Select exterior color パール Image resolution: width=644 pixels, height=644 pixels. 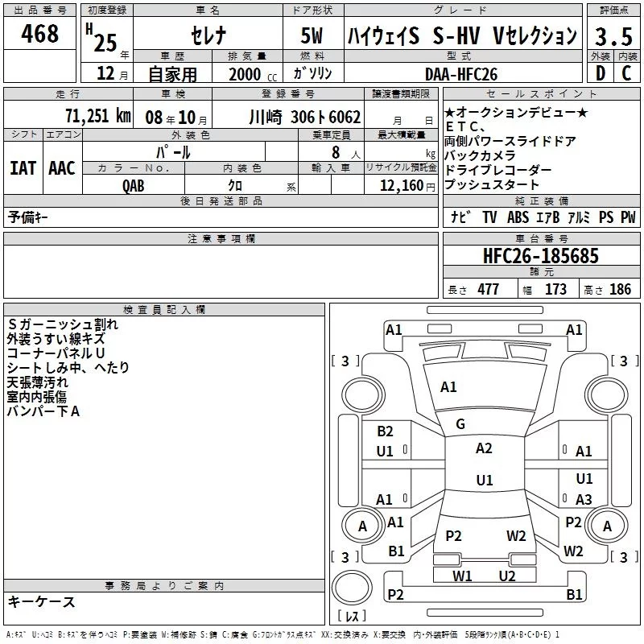click(x=173, y=152)
